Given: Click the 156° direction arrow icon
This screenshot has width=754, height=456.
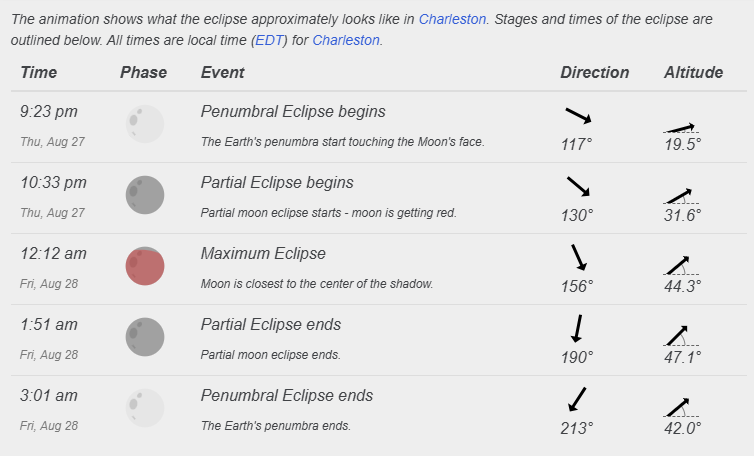Looking at the screenshot, I should (578, 257).
